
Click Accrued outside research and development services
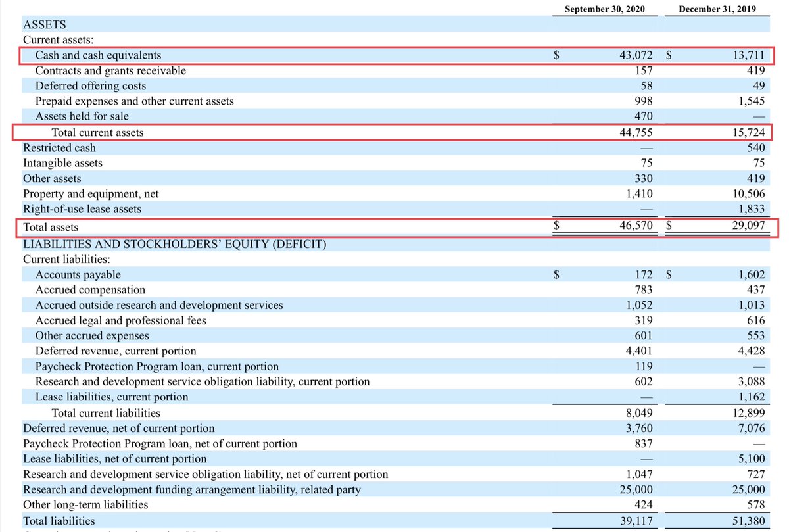tap(159, 305)
